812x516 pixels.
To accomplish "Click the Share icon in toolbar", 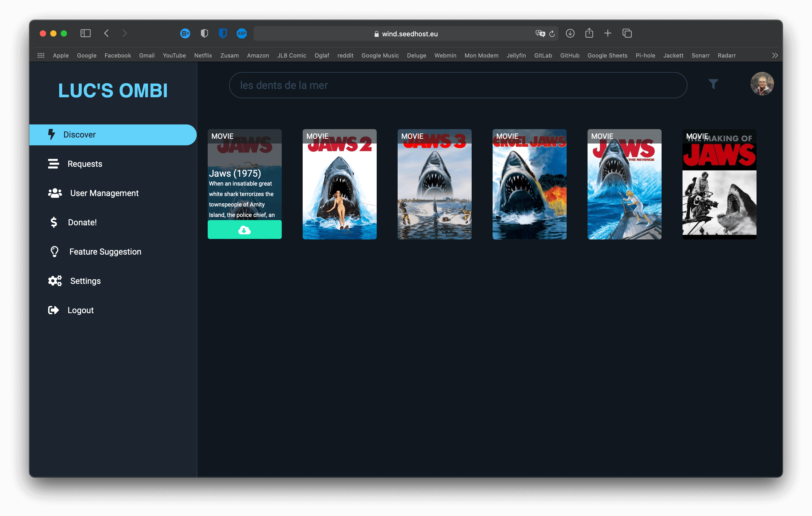I will [x=589, y=33].
